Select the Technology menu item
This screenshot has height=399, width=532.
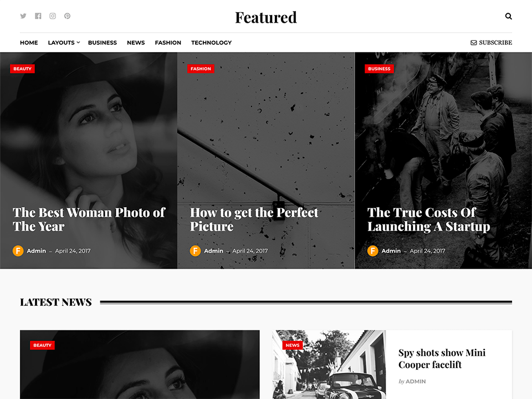(x=211, y=43)
